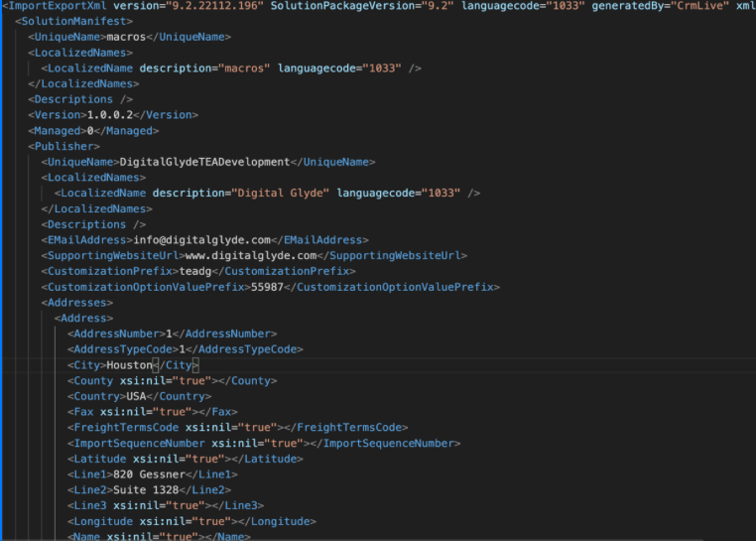Click the Version value "1.0.0.2"
The image size is (756, 541).
tap(109, 115)
